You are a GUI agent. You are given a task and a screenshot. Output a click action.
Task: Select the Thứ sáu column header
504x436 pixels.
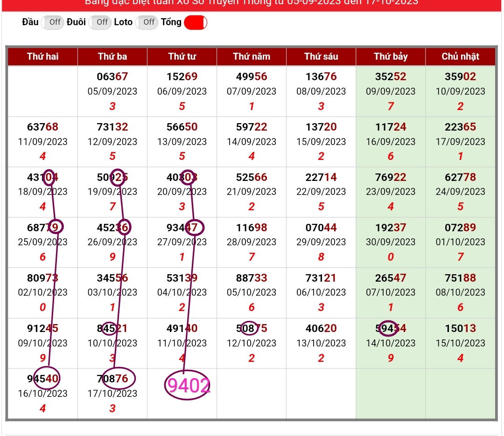[x=321, y=56]
